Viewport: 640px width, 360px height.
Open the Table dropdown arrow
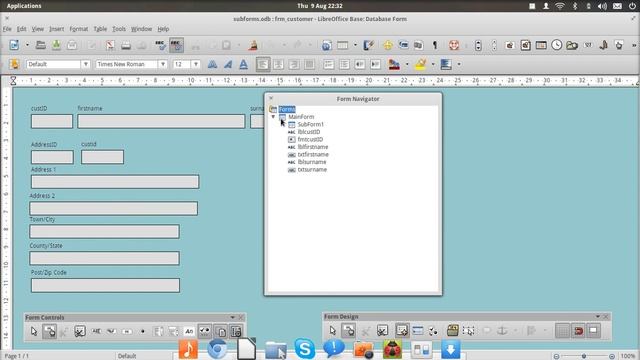coord(355,45)
